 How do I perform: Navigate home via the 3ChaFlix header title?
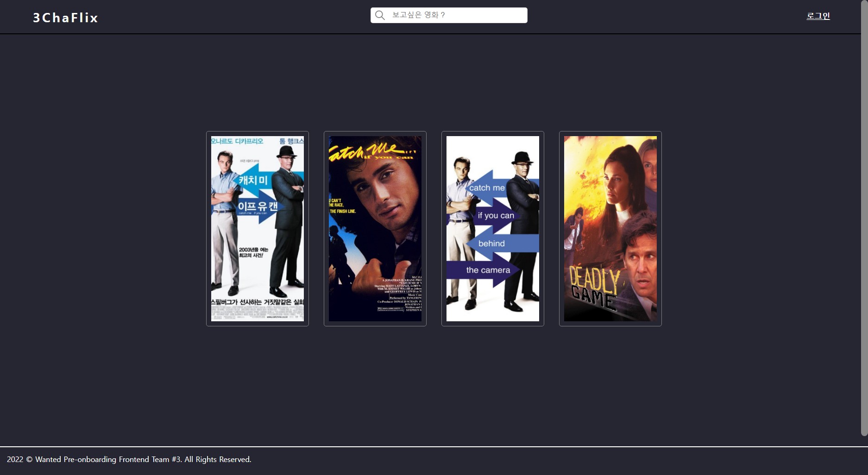[x=65, y=18]
